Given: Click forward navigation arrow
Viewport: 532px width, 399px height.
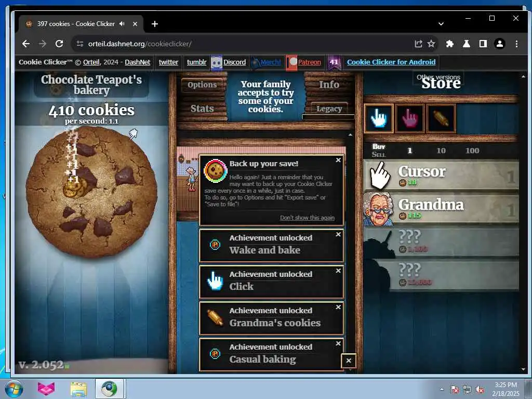Looking at the screenshot, I should [43, 44].
